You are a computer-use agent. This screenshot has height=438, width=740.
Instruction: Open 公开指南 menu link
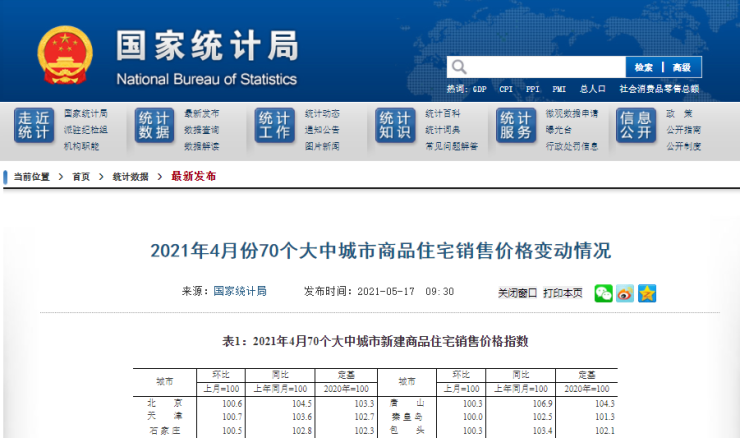click(683, 129)
